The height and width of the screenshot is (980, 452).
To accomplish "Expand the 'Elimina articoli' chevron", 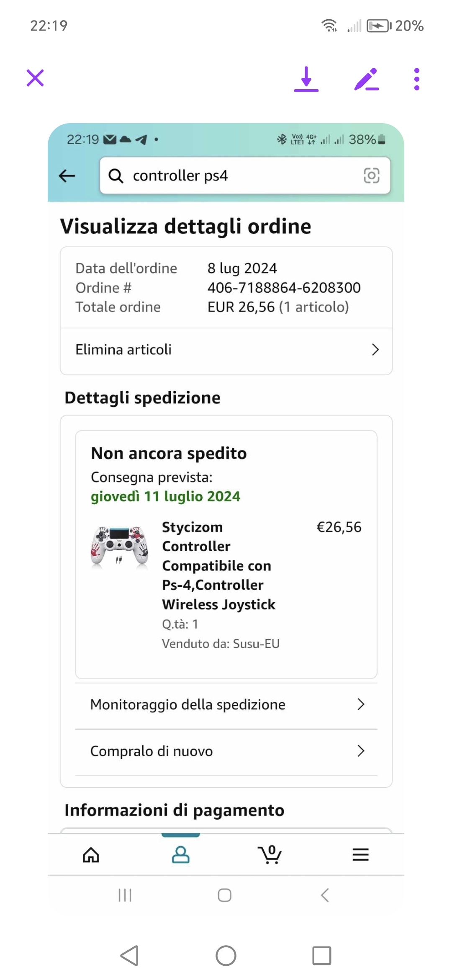I will (375, 350).
